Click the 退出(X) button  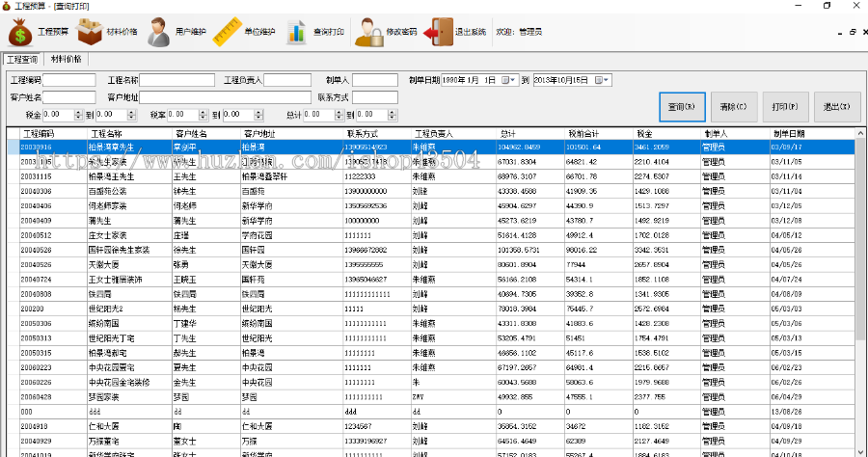pyautogui.click(x=837, y=107)
